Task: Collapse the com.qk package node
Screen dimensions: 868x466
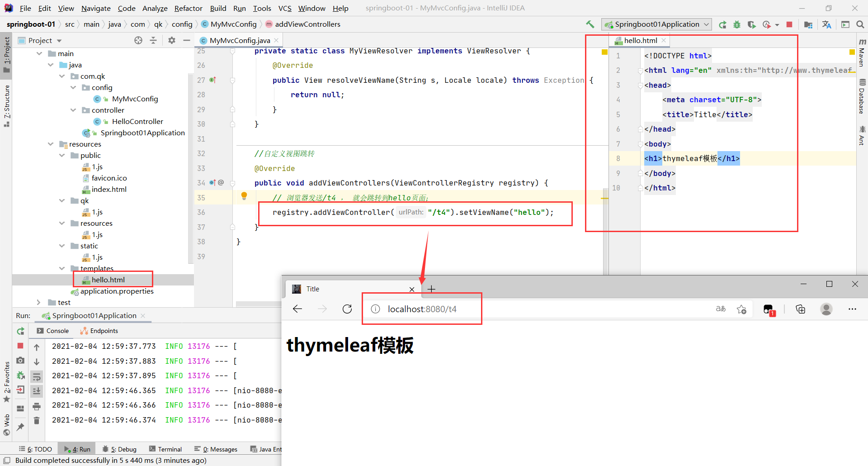Action: [62, 76]
